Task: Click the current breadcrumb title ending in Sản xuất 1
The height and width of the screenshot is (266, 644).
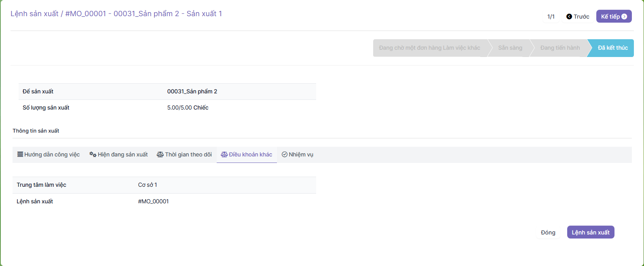Action: [144, 14]
